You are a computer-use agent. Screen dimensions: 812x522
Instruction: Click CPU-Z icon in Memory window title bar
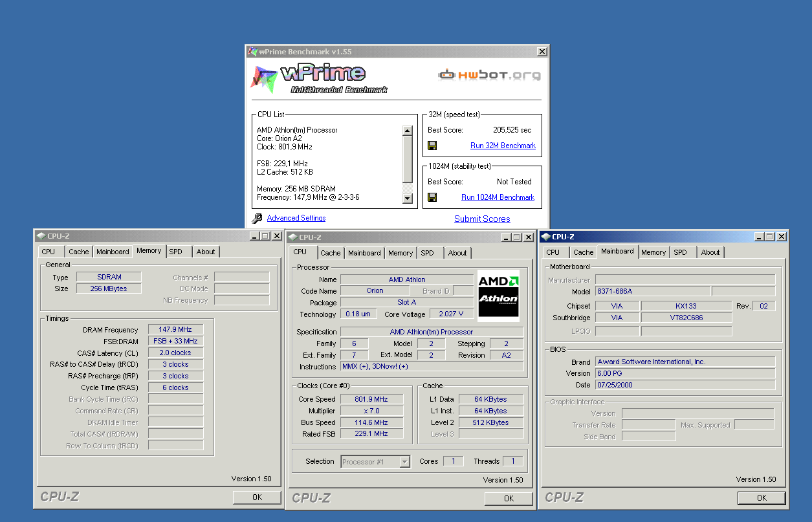tap(41, 237)
